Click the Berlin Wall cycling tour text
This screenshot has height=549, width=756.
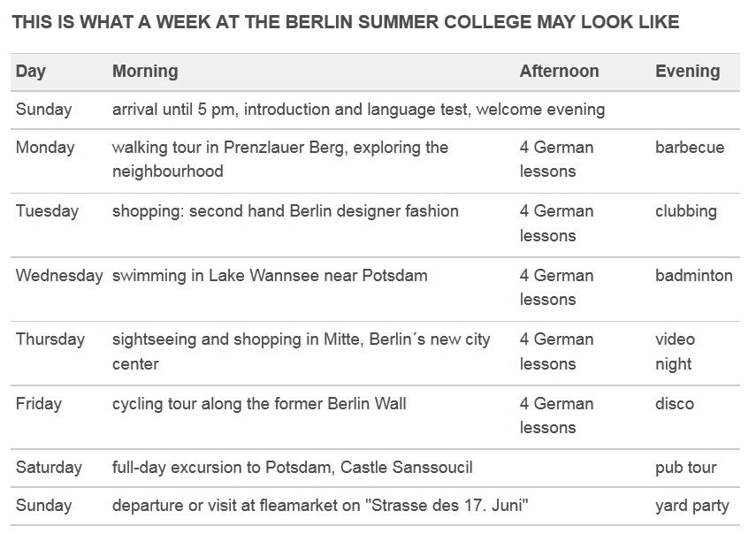tap(259, 404)
